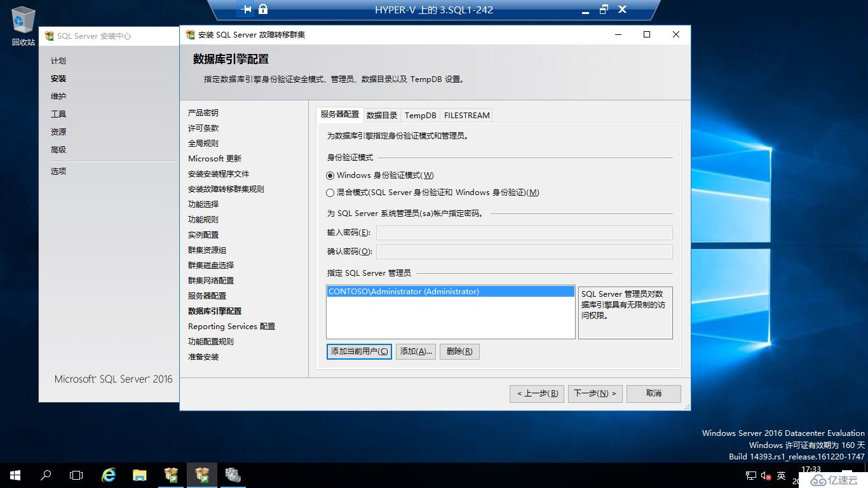Select 高级 in SQL Server 安装中心
Screen dimensions: 868x488
[x=58, y=150]
